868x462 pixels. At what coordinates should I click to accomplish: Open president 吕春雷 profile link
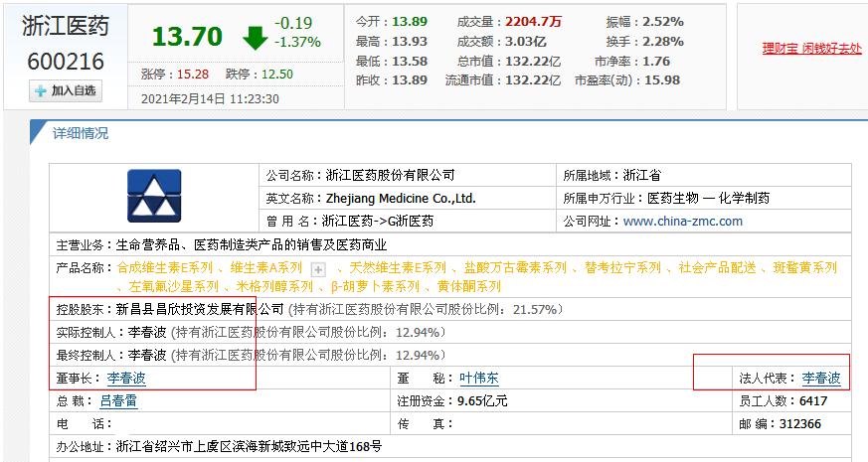[118, 400]
